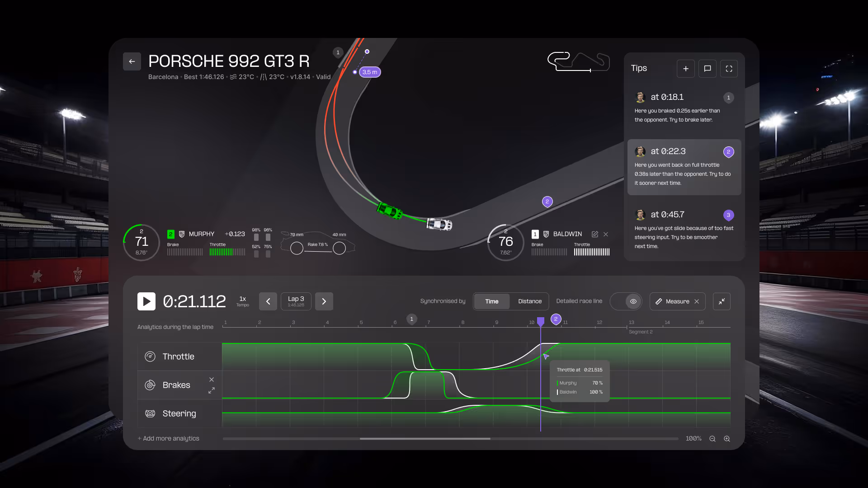
Task: Remove Baldwin comparison with X icon
Action: pyautogui.click(x=606, y=234)
